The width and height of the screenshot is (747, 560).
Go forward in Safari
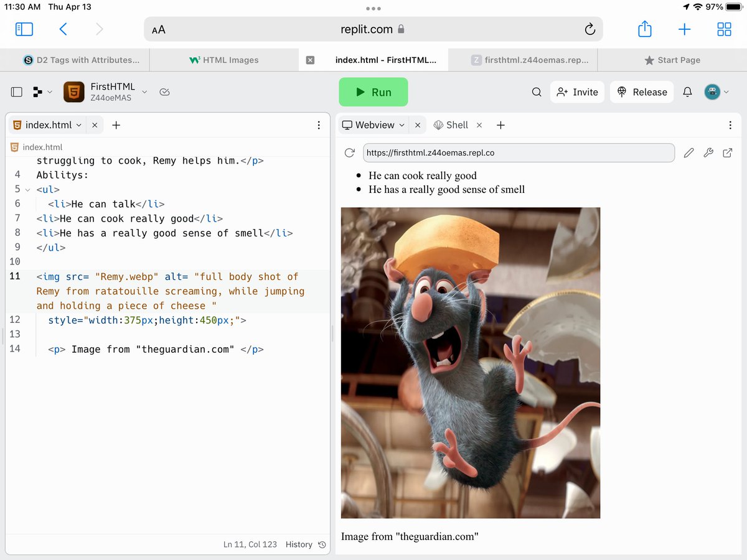point(100,29)
